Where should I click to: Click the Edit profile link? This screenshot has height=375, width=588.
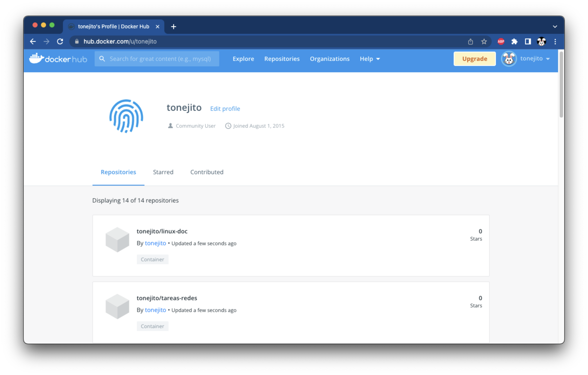point(225,109)
